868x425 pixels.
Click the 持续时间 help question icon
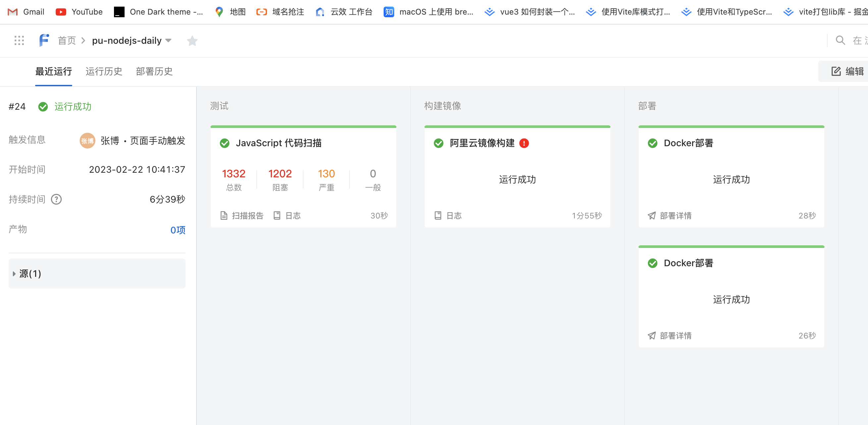click(x=56, y=199)
